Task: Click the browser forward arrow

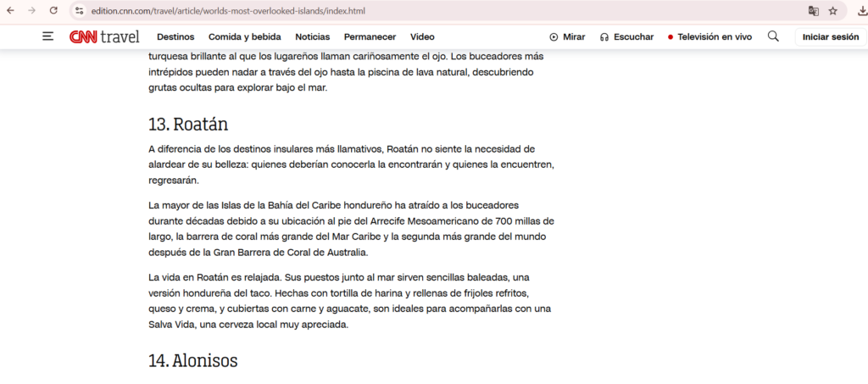Action: [x=31, y=10]
